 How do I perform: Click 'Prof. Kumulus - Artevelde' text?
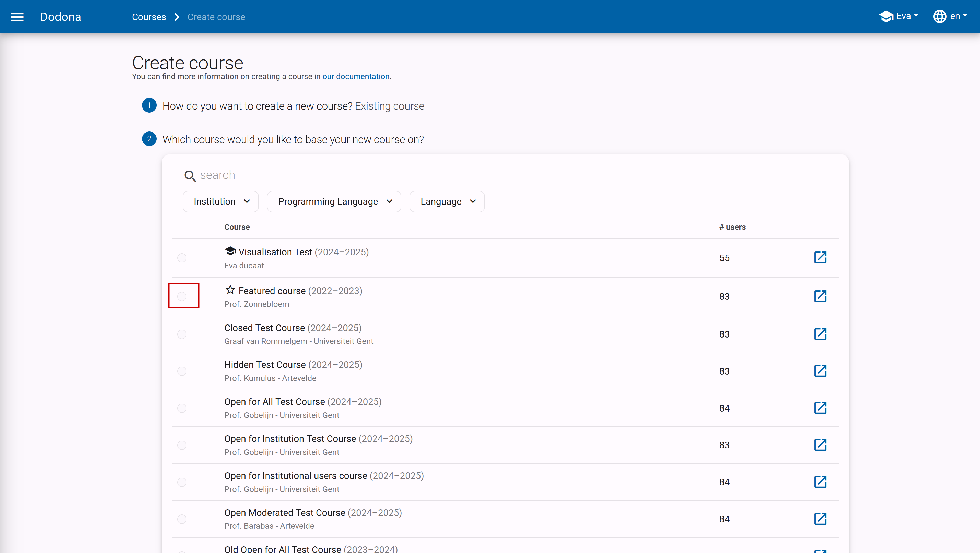tap(270, 378)
